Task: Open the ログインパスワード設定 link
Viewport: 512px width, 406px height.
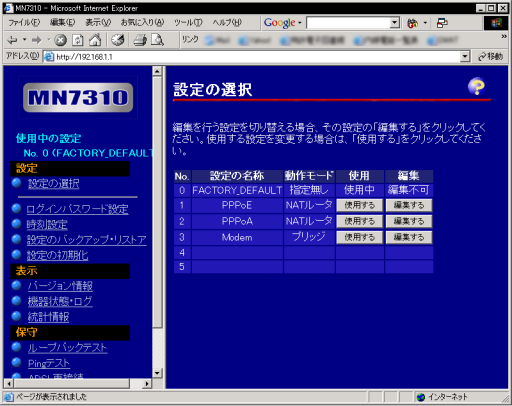Action: [77, 209]
